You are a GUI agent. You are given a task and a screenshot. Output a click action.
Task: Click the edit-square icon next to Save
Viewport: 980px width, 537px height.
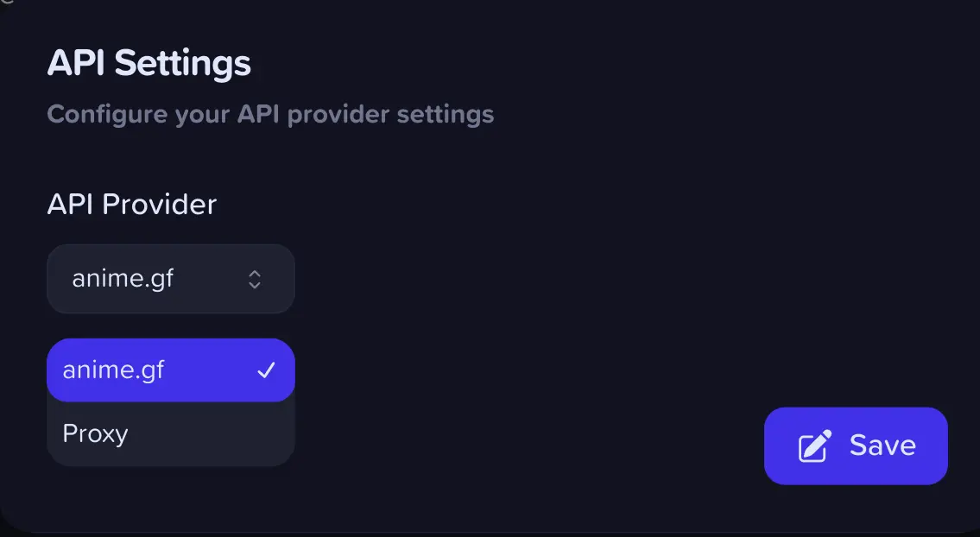coord(815,445)
